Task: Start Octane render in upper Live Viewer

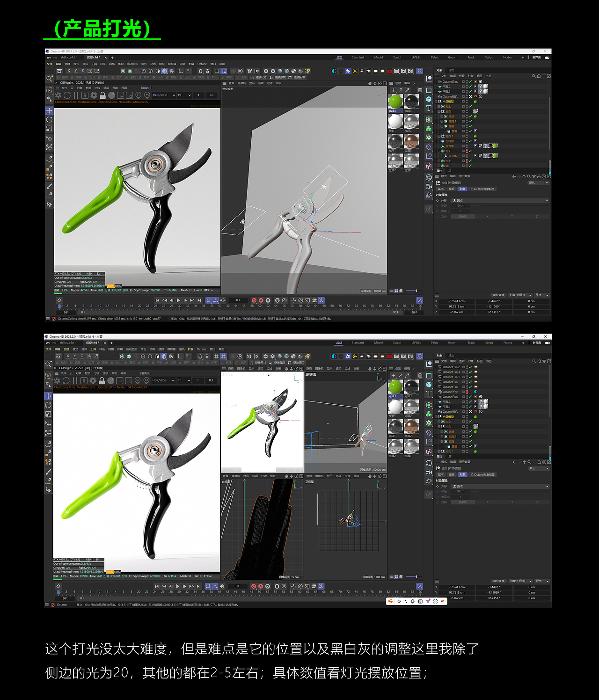Action: pos(58,95)
